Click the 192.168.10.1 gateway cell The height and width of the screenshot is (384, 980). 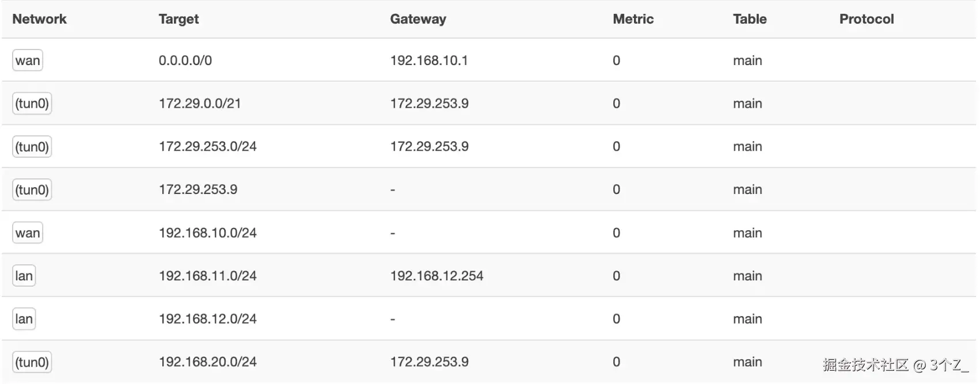tap(429, 60)
